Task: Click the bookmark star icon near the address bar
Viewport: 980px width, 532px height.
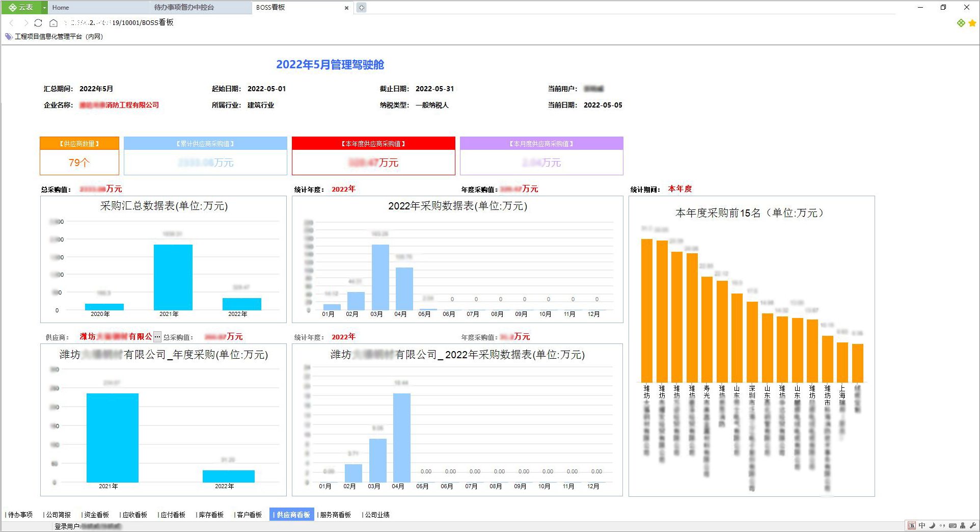Action: 971,23
